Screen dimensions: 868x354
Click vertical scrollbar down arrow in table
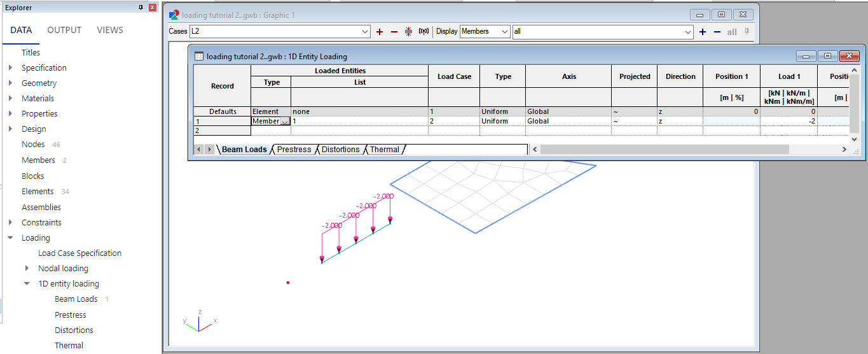click(854, 139)
